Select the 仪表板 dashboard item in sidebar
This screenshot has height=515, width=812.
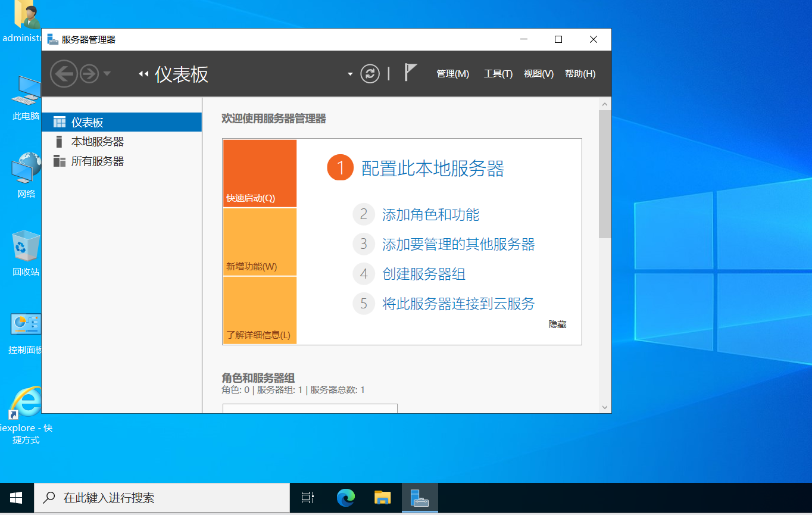point(90,121)
